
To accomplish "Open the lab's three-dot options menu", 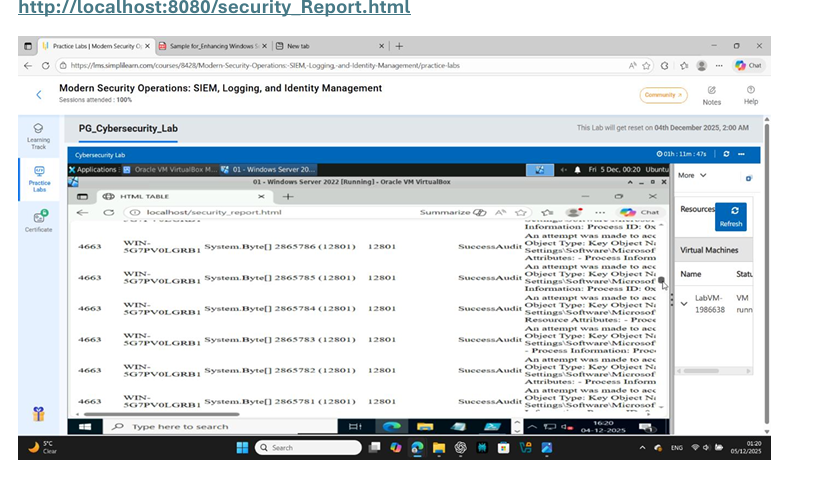I will (x=741, y=154).
